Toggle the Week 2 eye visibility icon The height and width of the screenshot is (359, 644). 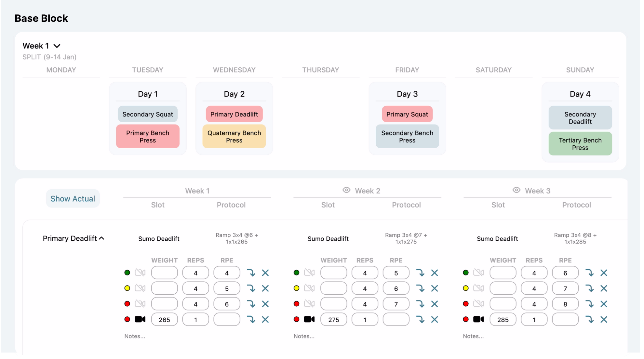[346, 190]
